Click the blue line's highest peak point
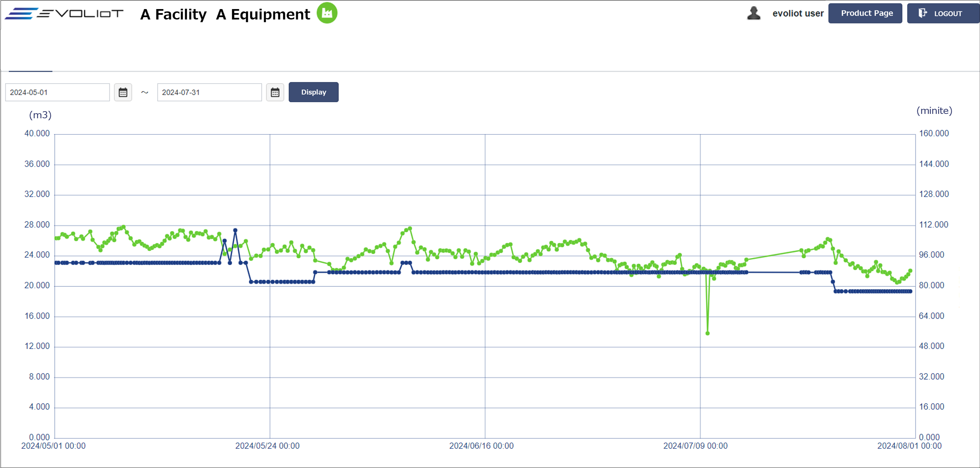980x468 pixels. 235,230
